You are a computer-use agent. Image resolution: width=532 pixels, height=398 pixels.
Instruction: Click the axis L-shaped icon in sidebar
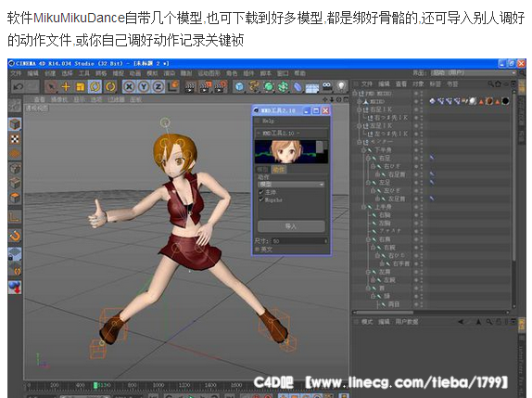[x=15, y=217]
